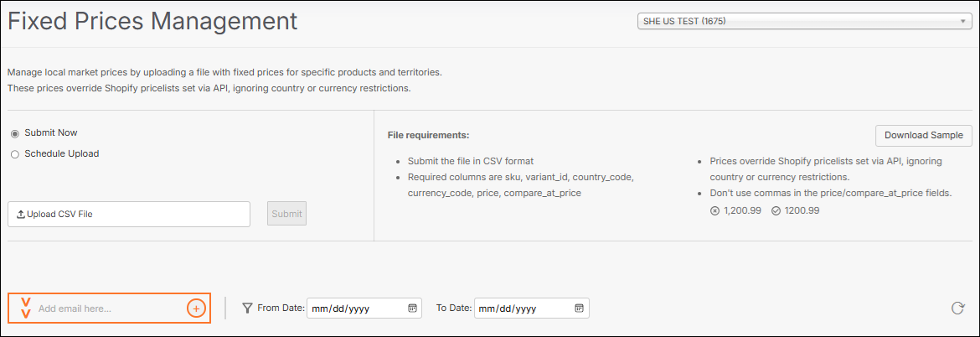Select the Submit Now radio button
This screenshot has width=980, height=337.
click(15, 133)
